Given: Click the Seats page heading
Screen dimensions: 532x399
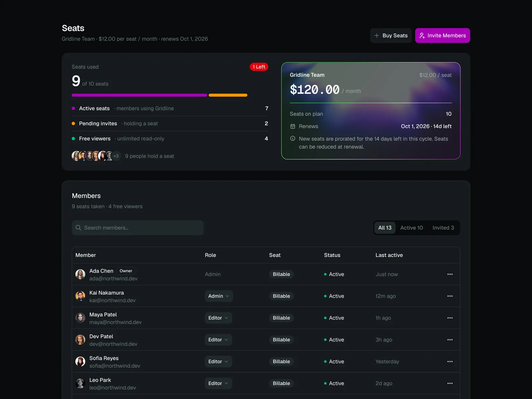Looking at the screenshot, I should coord(73,28).
